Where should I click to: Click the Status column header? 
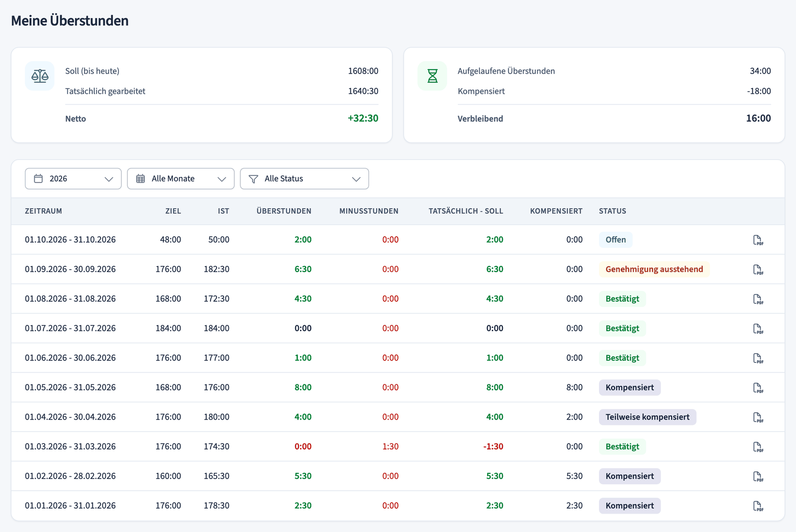(612, 211)
